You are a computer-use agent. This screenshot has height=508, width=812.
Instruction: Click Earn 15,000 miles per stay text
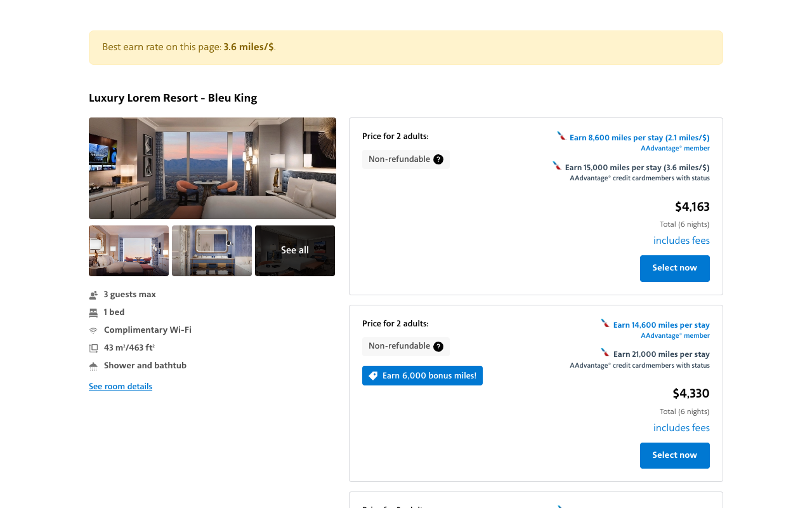tap(638, 168)
